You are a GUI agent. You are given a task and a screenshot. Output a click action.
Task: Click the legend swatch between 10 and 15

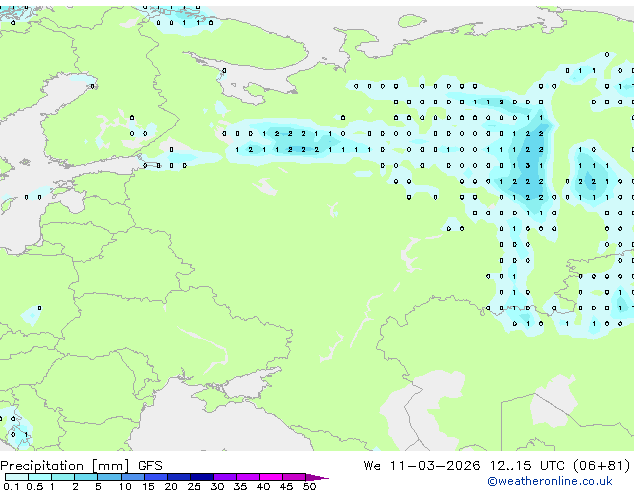pyautogui.click(x=132, y=477)
